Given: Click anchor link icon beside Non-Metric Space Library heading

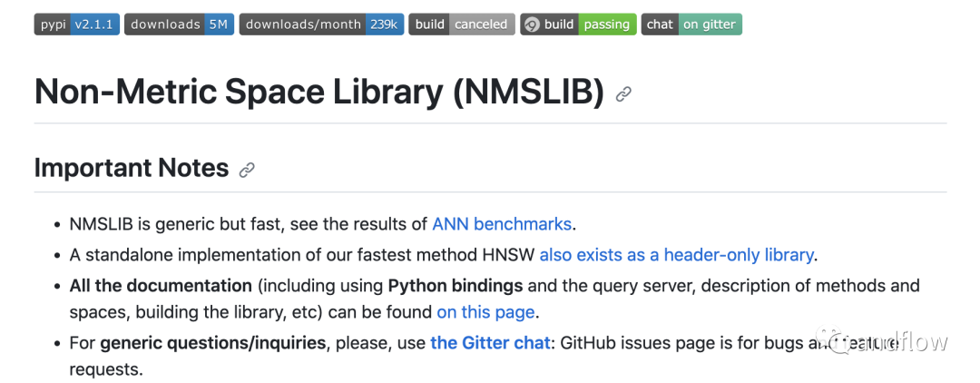Looking at the screenshot, I should 623,93.
